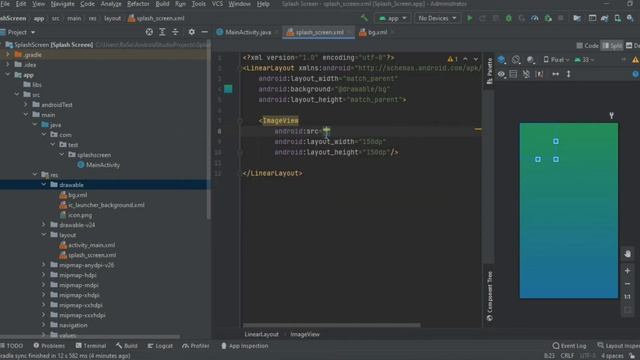Click the Collapse All icon in Project panel
The height and width of the screenshot is (360, 640).
tap(175, 32)
